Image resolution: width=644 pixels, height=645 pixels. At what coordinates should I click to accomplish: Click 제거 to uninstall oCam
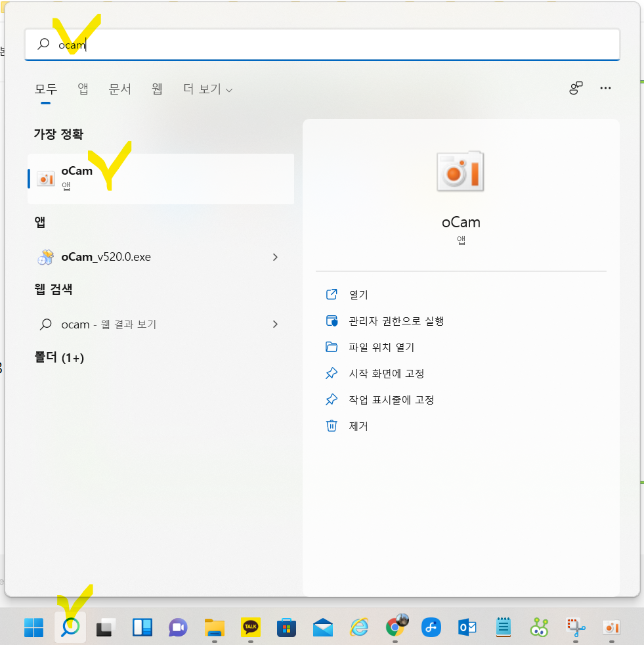pyautogui.click(x=358, y=426)
